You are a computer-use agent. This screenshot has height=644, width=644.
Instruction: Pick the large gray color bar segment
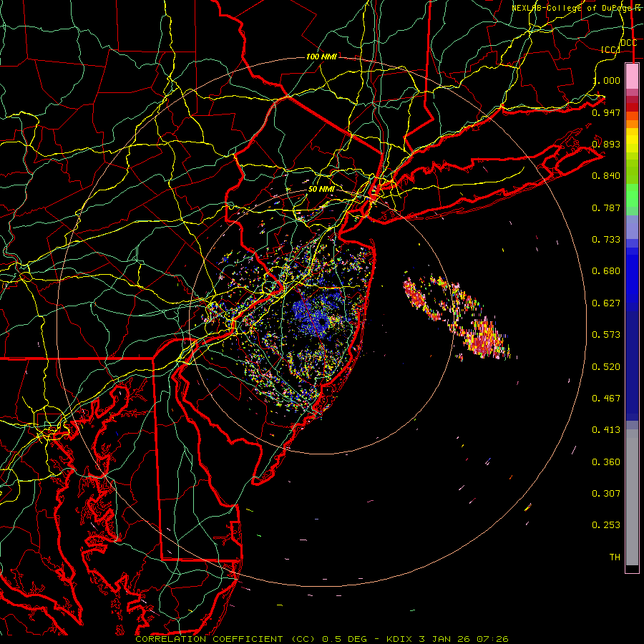click(632, 497)
